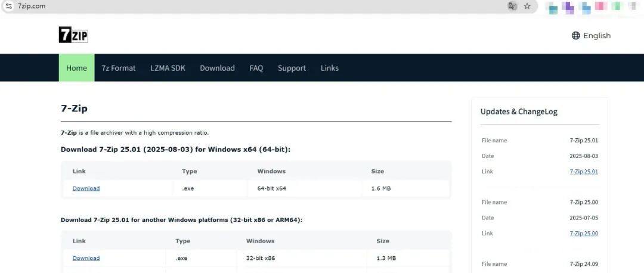Click the 2025-07-05 date in the sidebar
Image resolution: width=644 pixels, height=273 pixels.
pyautogui.click(x=584, y=218)
